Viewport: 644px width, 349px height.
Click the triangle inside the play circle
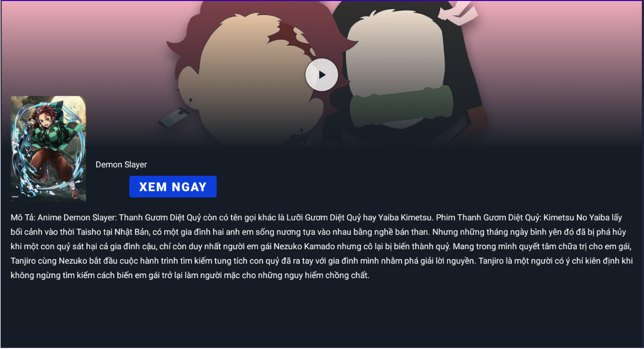[x=322, y=75]
